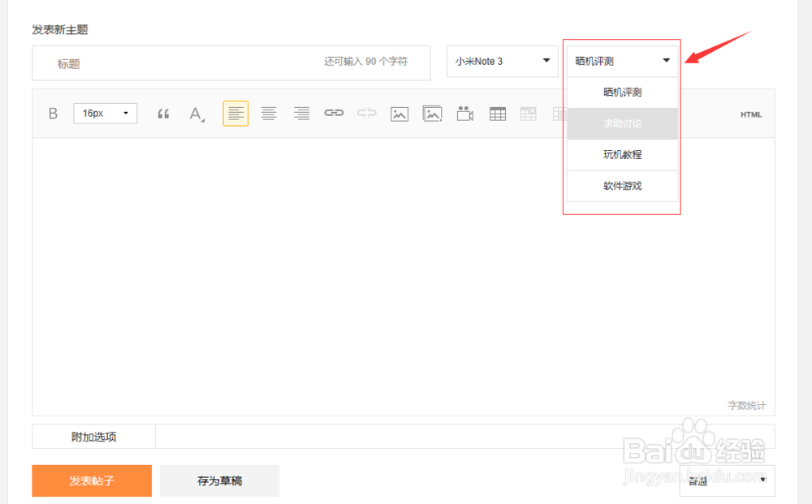Click the delete table icon
This screenshot has width=812, height=504.
(529, 114)
